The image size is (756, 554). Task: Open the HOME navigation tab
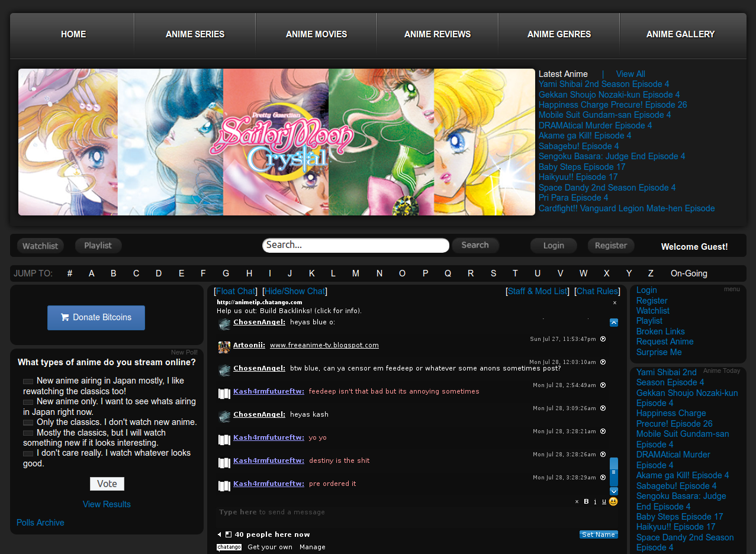pyautogui.click(x=73, y=34)
